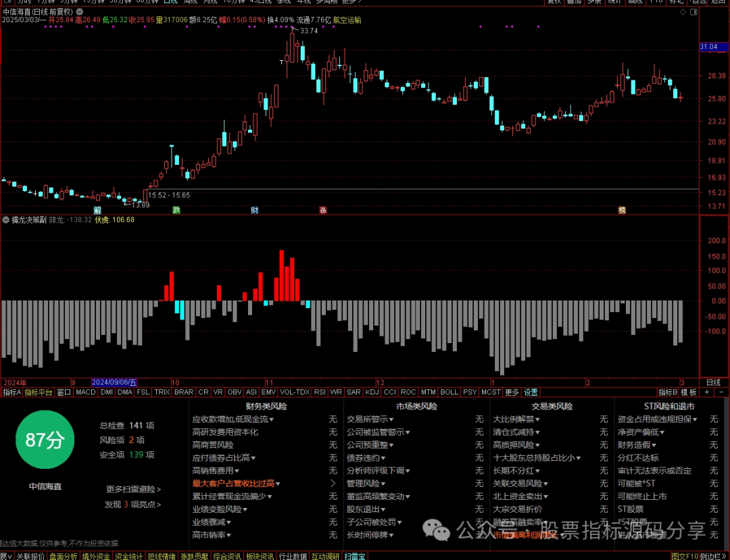Expand 高质押风险 dropdown
The width and height of the screenshot is (730, 560).
point(538,446)
